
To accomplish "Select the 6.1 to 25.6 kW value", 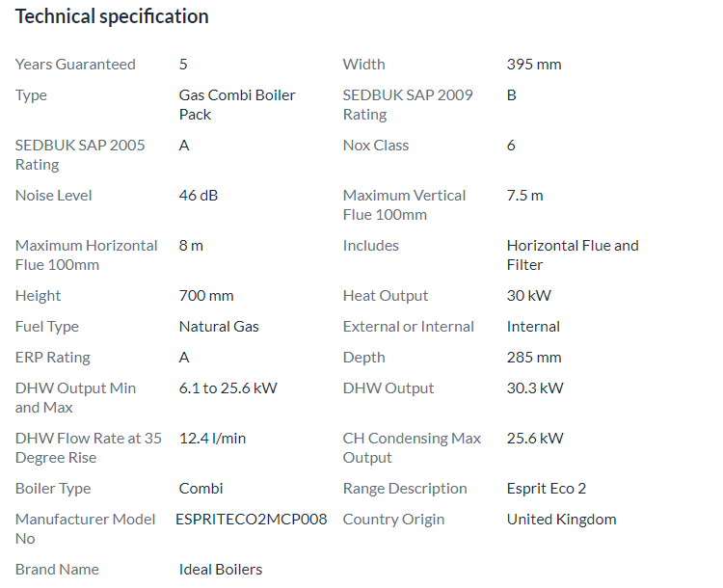I will (228, 388).
